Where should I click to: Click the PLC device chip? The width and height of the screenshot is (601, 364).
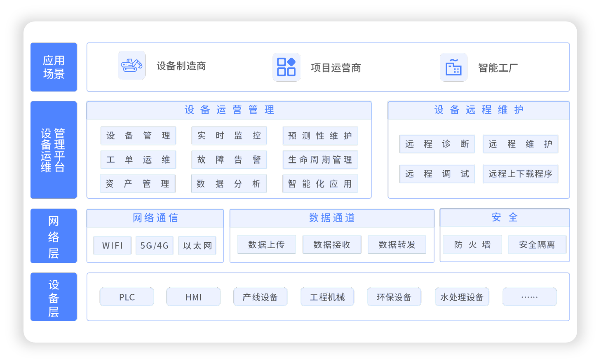point(127,297)
